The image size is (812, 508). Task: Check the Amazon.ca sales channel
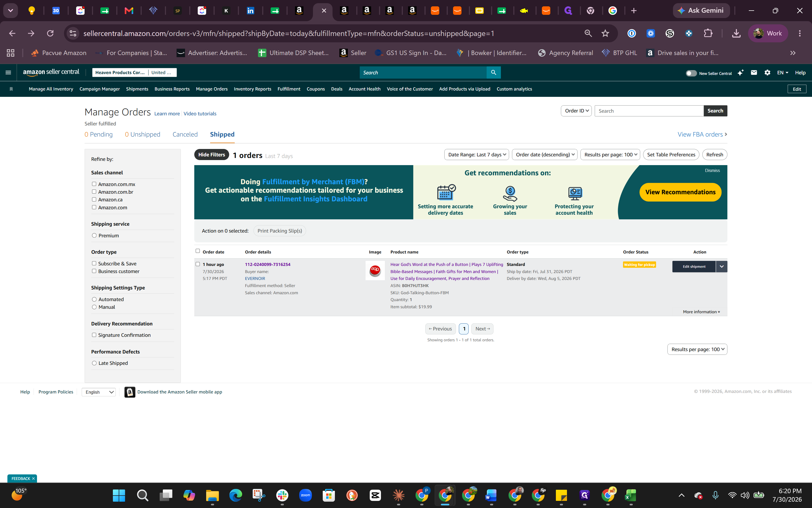[94, 199]
